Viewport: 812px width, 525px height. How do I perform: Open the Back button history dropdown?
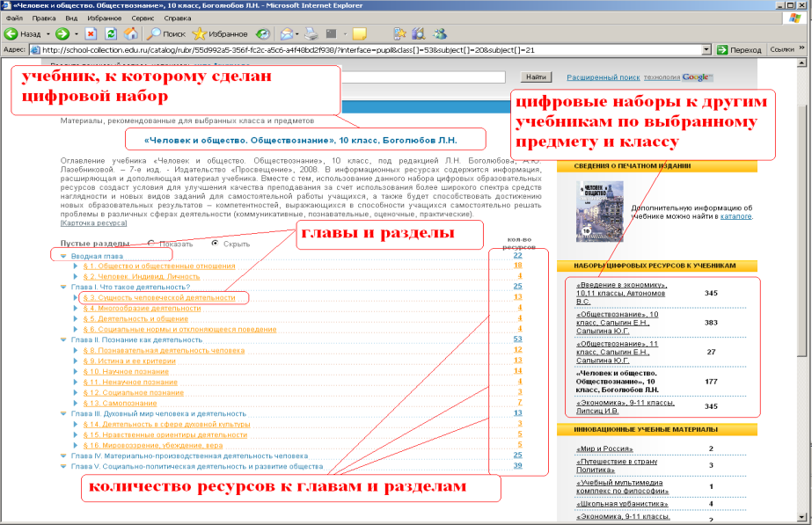point(48,34)
